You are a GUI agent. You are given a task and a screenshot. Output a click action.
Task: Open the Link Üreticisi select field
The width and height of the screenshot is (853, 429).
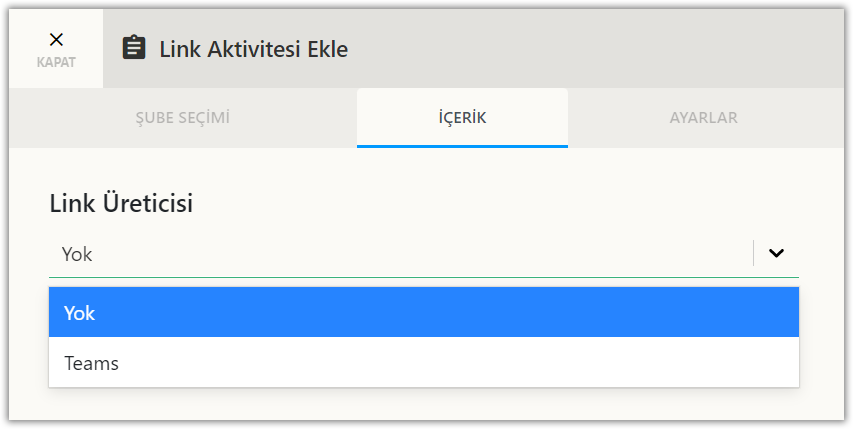pyautogui.click(x=400, y=254)
